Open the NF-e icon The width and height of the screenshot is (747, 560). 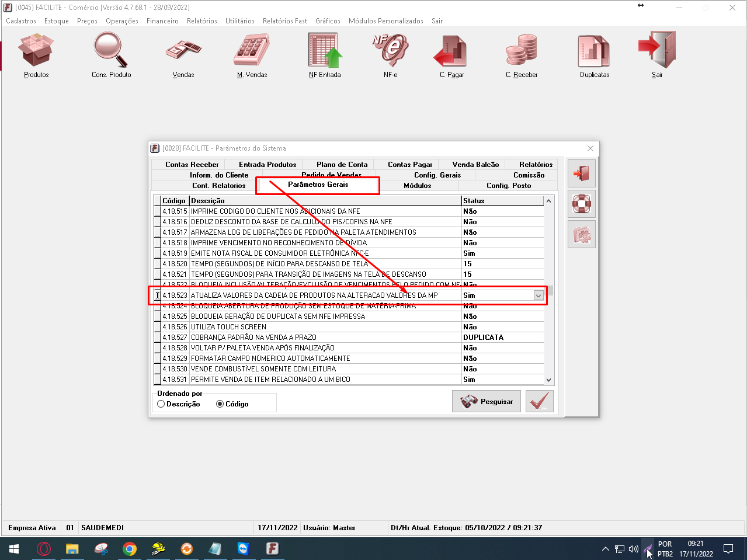(390, 50)
